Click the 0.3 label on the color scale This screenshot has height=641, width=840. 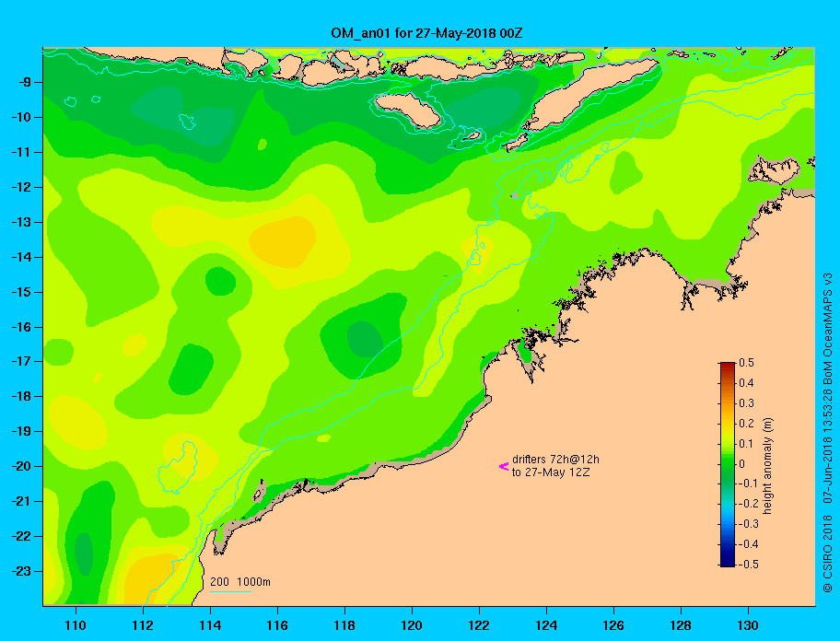[x=746, y=403]
